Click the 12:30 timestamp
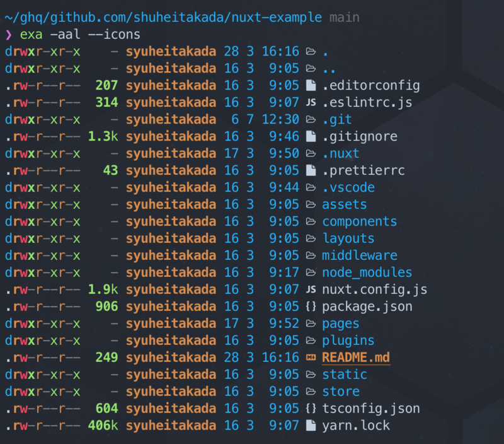This screenshot has height=444, width=504. [280, 120]
